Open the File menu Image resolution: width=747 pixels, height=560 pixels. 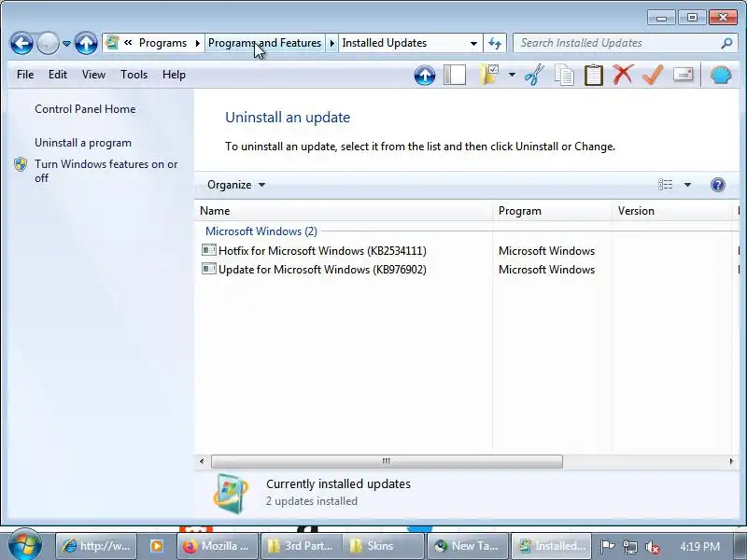[25, 75]
